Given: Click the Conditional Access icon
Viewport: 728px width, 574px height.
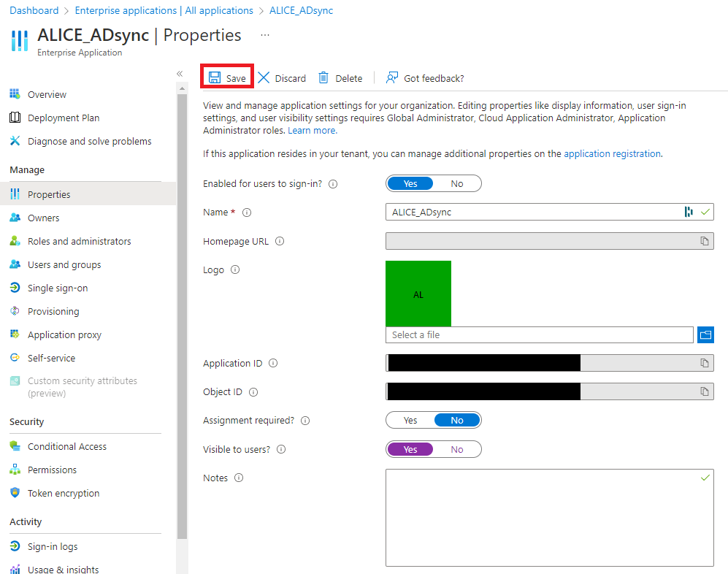Looking at the screenshot, I should pyautogui.click(x=15, y=445).
